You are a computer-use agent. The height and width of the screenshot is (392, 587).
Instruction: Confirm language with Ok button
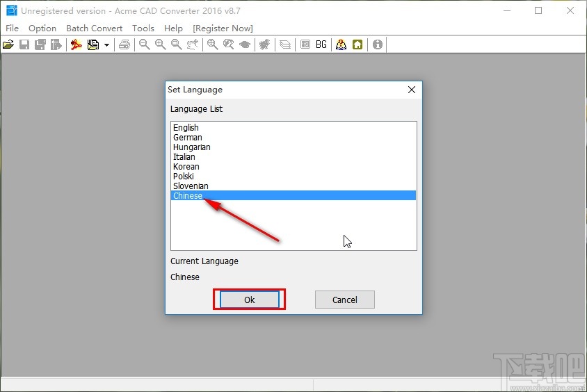pyautogui.click(x=249, y=300)
